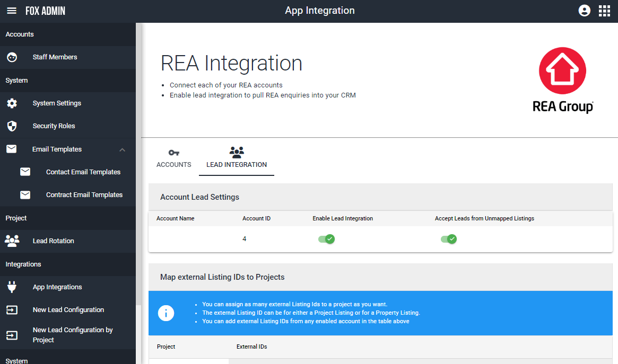Open Contact Email Templates page
Viewport: 618px width, 364px height.
click(x=83, y=172)
